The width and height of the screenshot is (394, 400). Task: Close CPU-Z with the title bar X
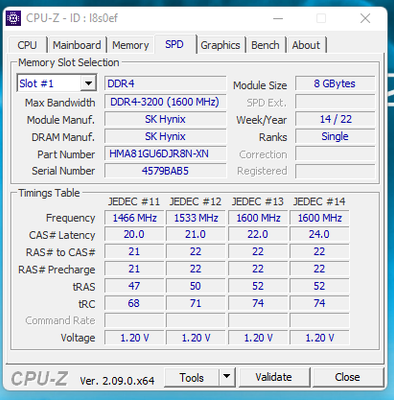click(x=365, y=18)
